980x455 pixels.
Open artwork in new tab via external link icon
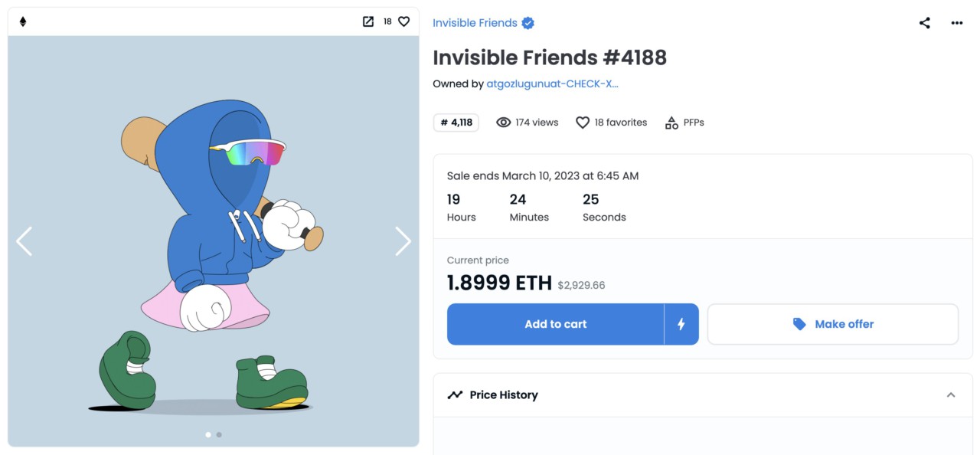pyautogui.click(x=368, y=21)
